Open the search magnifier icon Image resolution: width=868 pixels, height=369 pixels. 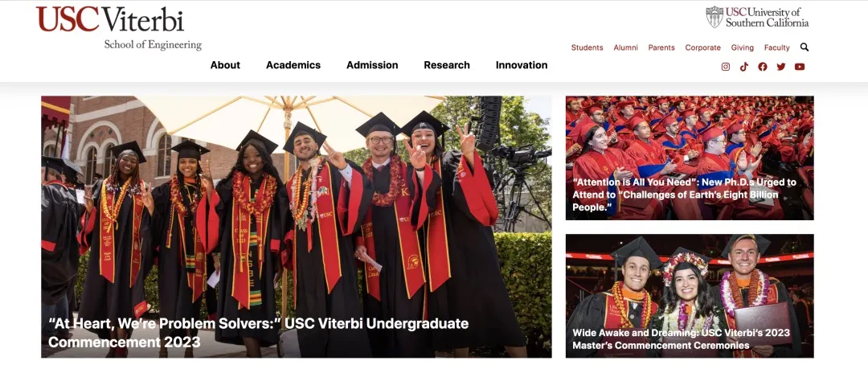tap(805, 47)
